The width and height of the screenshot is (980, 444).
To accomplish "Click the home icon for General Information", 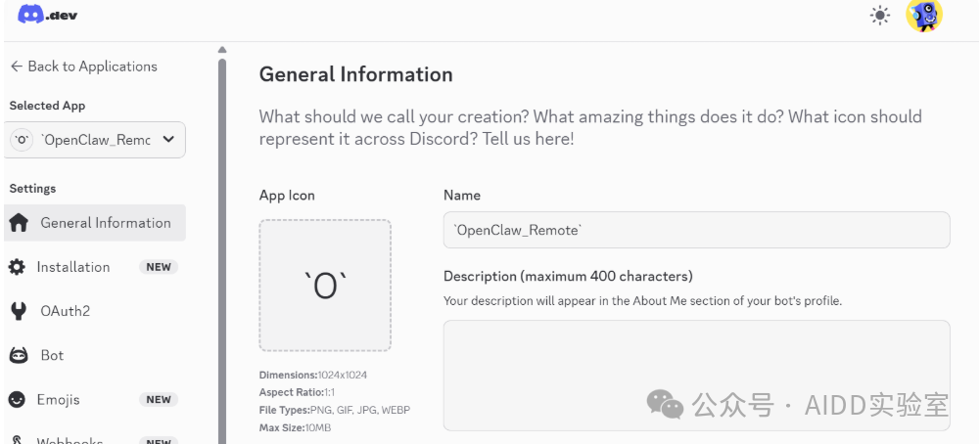I will [x=19, y=223].
